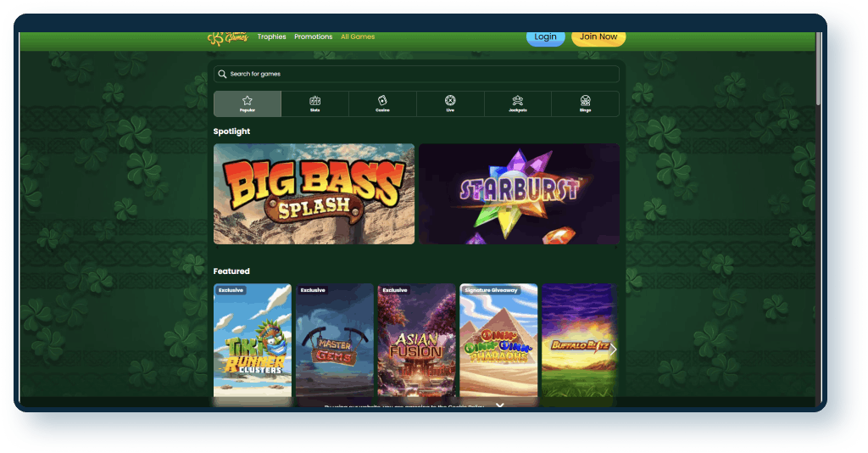Click the search magnifier icon
Screen dimensions: 868x453
pos(223,74)
